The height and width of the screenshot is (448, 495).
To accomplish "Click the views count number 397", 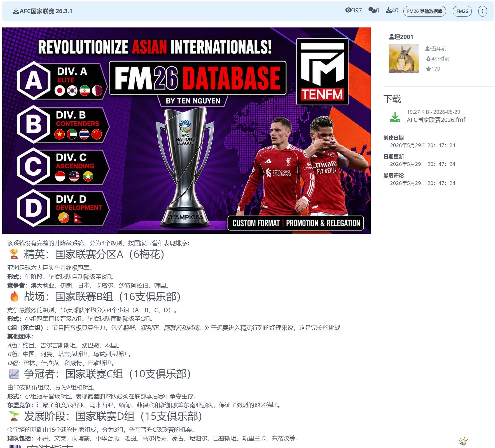I will [357, 10].
